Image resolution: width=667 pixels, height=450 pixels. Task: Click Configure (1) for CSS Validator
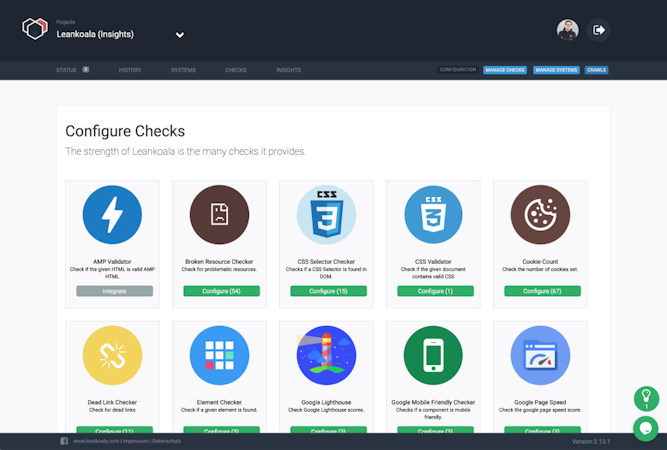[x=435, y=291]
